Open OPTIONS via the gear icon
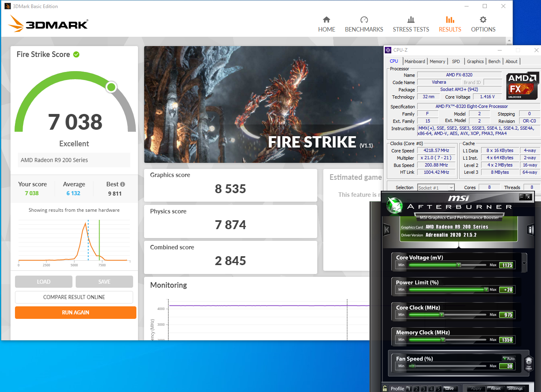 coord(483,19)
